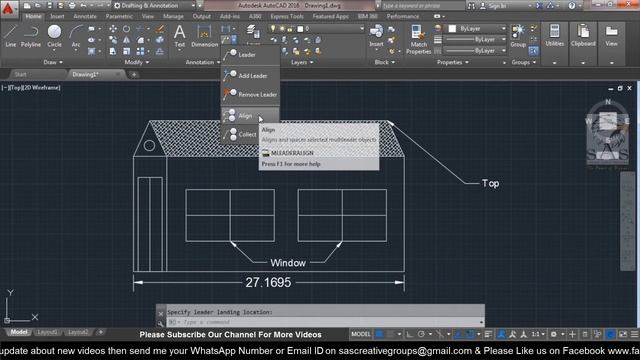Switch to the Layout1 tab
The width and height of the screenshot is (640, 360).
point(47,332)
